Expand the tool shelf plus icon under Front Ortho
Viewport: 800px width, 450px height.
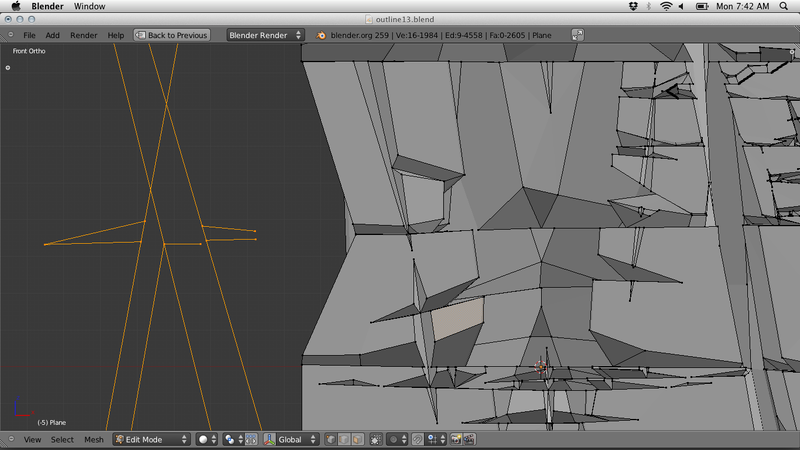pos(8,67)
